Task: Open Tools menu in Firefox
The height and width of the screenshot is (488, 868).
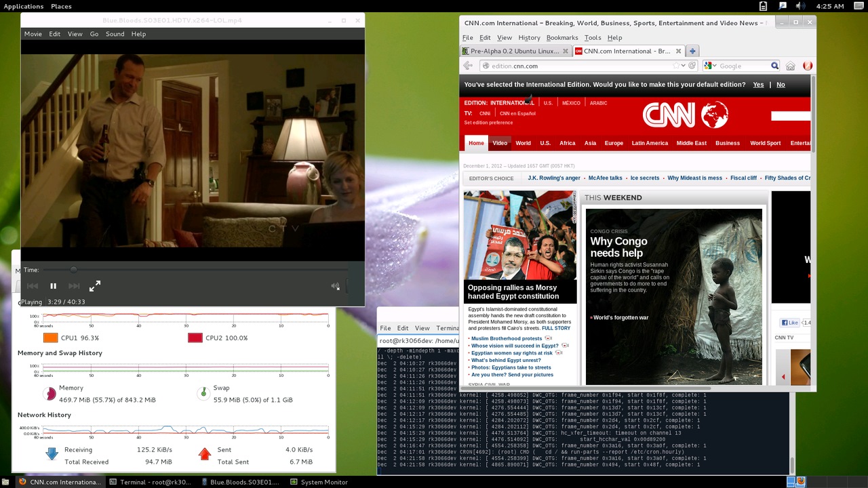Action: (x=593, y=37)
